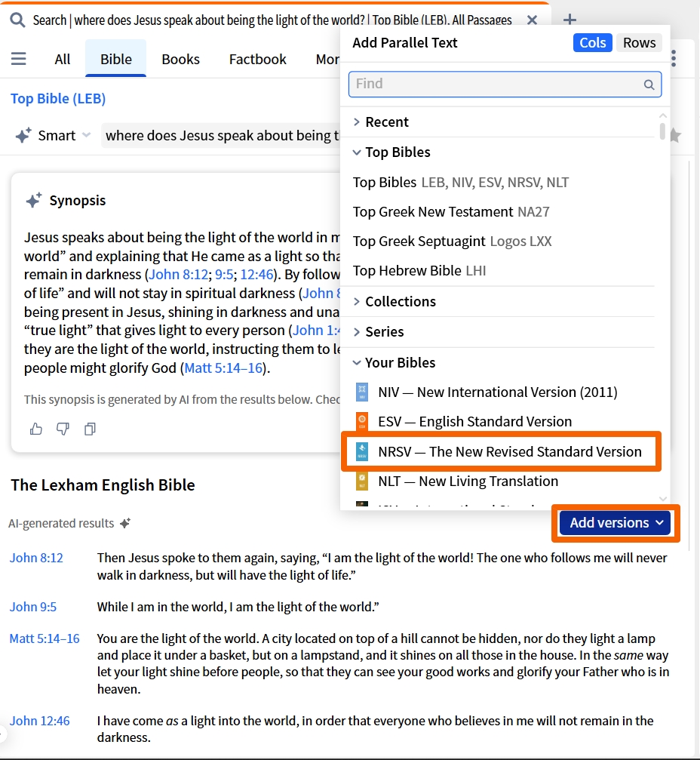Click the NIV Bible cover icon
Screen dimensions: 700x760
(x=362, y=392)
